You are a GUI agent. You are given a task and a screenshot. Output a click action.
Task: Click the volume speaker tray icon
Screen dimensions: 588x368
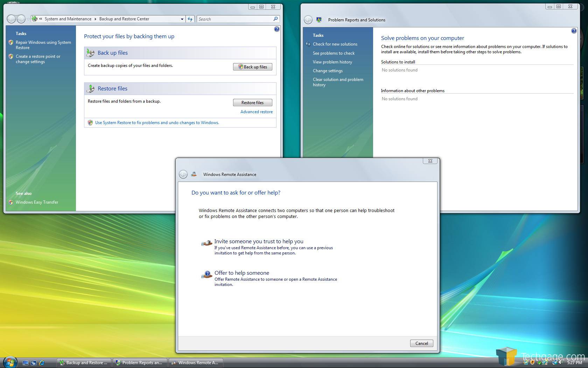pyautogui.click(x=560, y=362)
